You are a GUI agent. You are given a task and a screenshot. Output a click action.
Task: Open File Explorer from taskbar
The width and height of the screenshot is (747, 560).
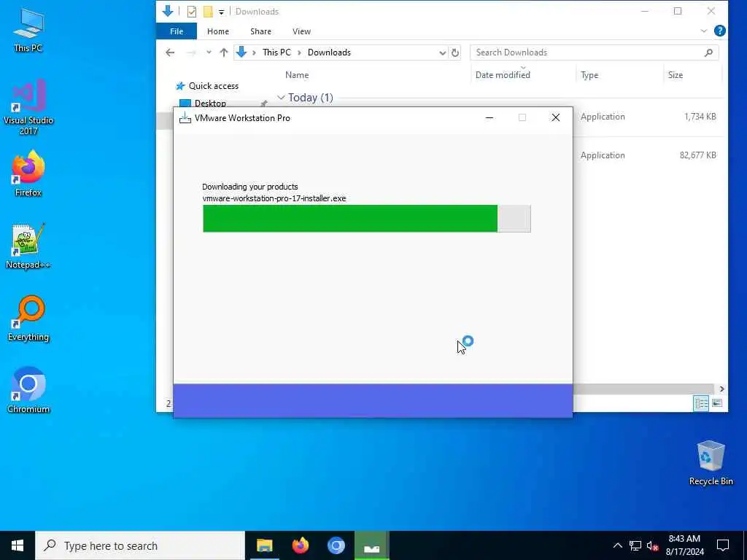coord(264,545)
